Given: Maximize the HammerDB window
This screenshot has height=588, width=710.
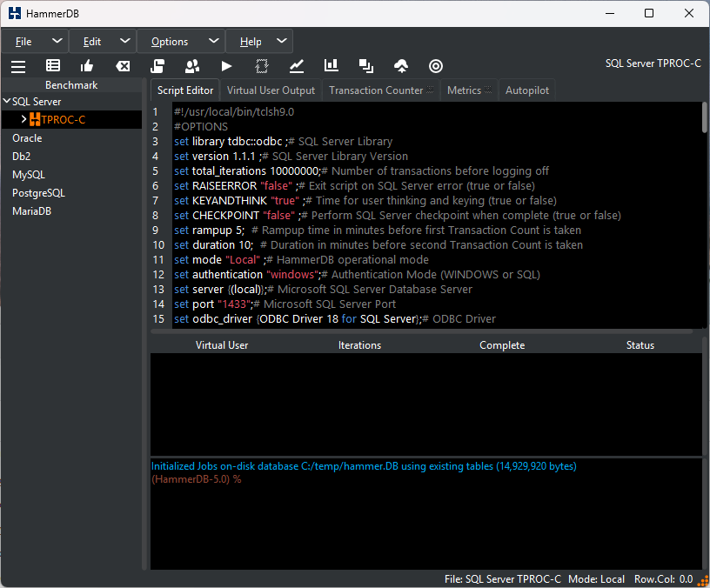Looking at the screenshot, I should [x=649, y=13].
